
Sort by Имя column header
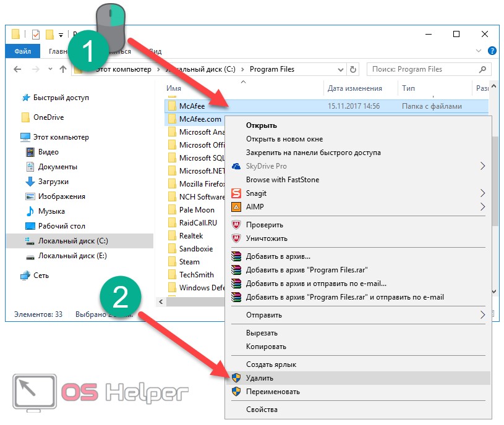click(x=243, y=88)
